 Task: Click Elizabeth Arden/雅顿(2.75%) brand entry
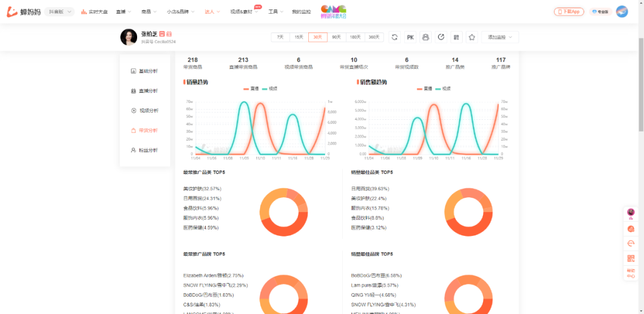pos(213,275)
